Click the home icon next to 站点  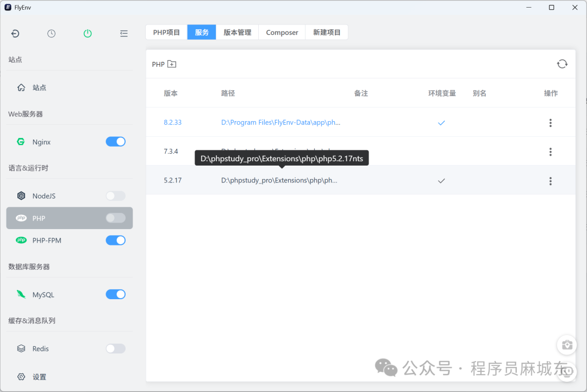click(21, 87)
